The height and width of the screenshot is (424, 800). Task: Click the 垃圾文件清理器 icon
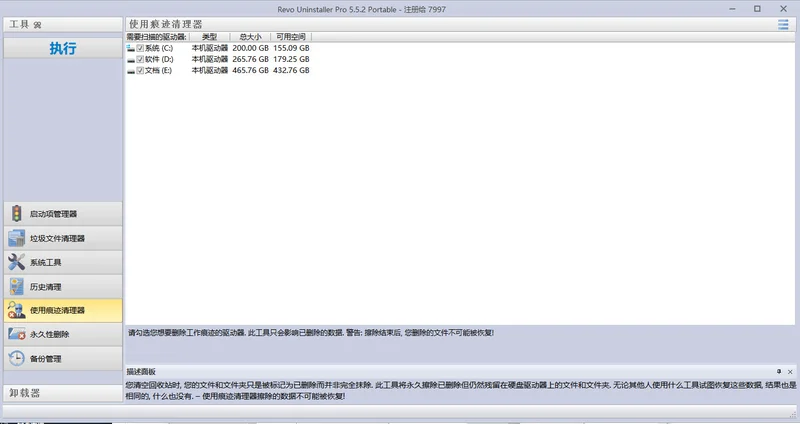(17, 238)
